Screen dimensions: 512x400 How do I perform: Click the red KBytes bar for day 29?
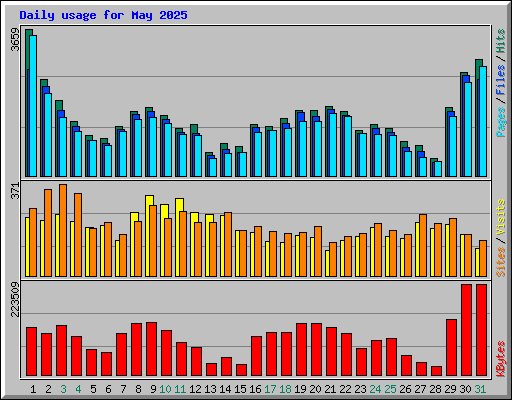click(x=451, y=348)
